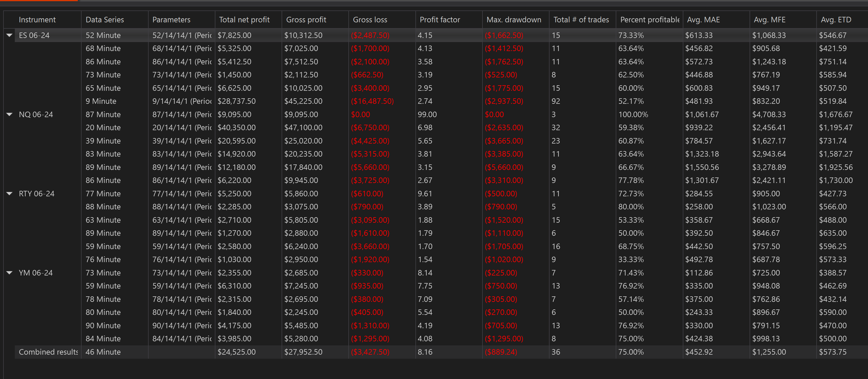The height and width of the screenshot is (379, 868).
Task: Click the Avg. MFE column header
Action: pos(769,19)
